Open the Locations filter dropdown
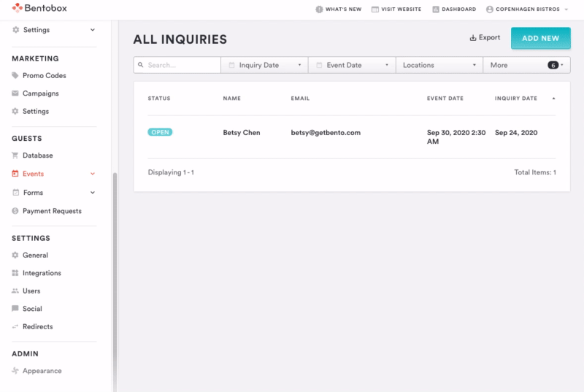This screenshot has height=392, width=584. coord(439,65)
